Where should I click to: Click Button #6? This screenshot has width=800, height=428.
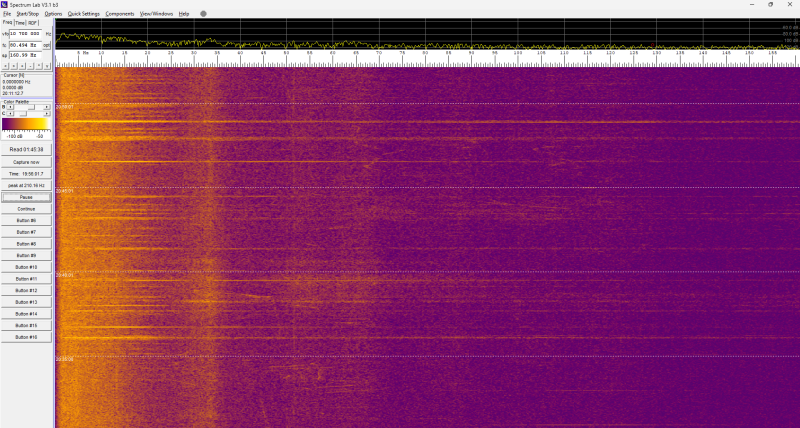point(26,220)
